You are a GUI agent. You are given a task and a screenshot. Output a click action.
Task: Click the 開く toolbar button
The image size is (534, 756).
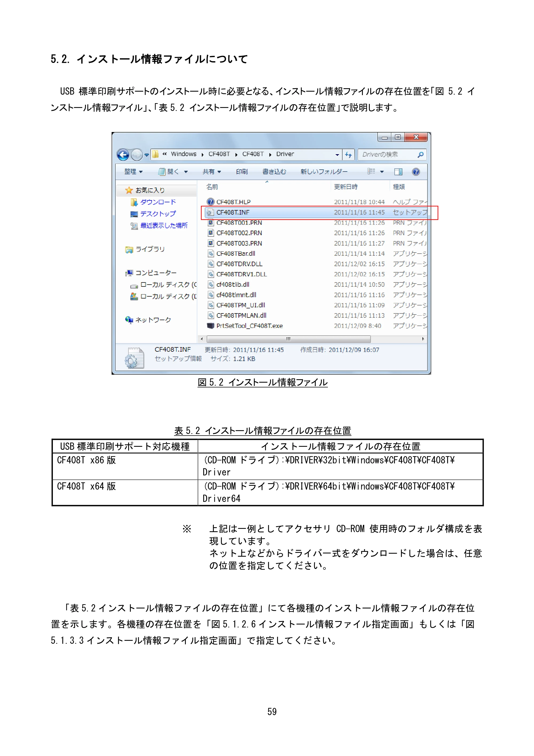(169, 172)
